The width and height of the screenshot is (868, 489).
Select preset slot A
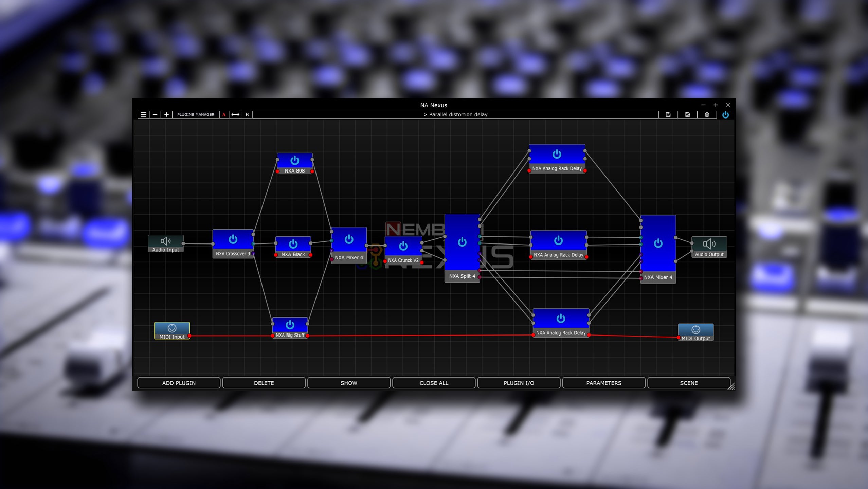224,114
